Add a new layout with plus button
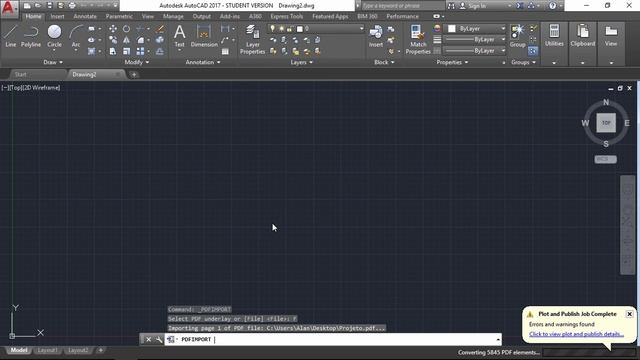 tap(101, 350)
